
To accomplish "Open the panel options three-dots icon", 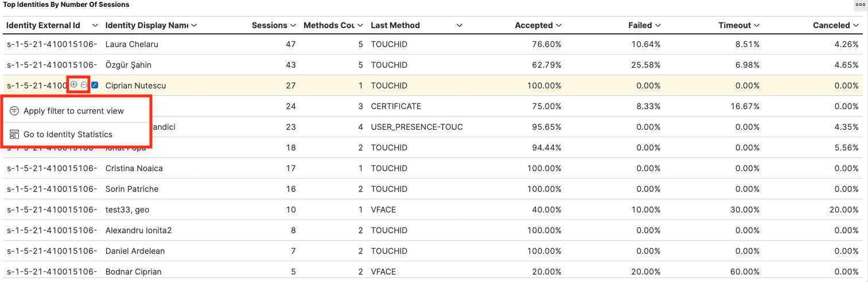I will point(860,5).
